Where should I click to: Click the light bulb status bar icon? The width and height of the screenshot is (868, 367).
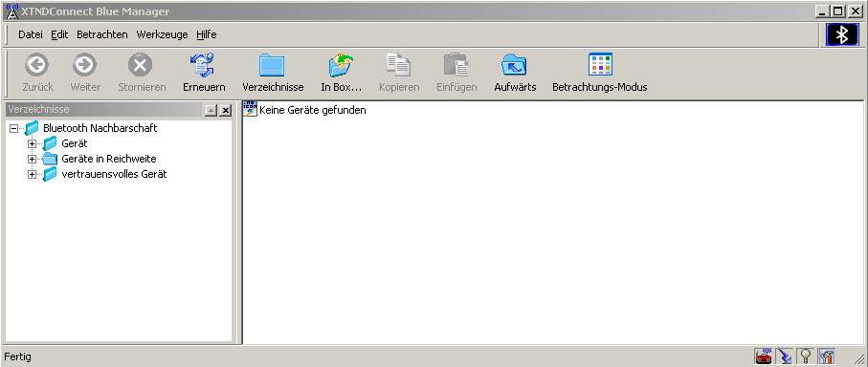[x=805, y=356]
